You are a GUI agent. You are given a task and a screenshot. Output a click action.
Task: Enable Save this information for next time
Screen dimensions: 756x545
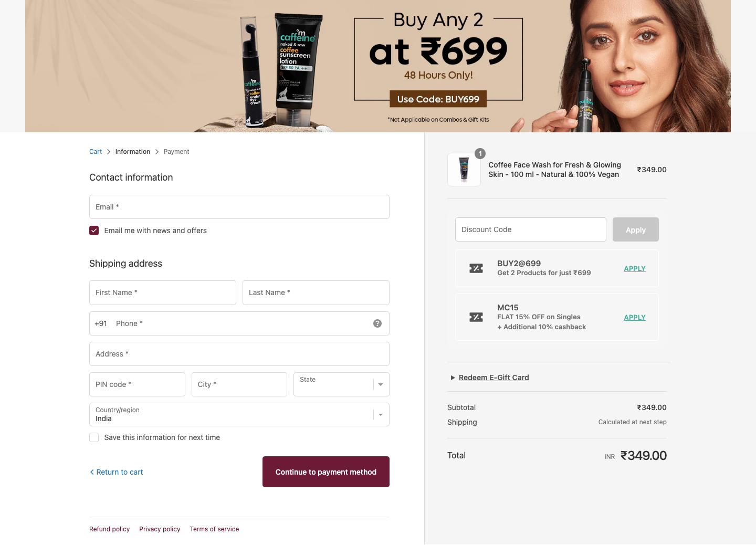tap(94, 437)
